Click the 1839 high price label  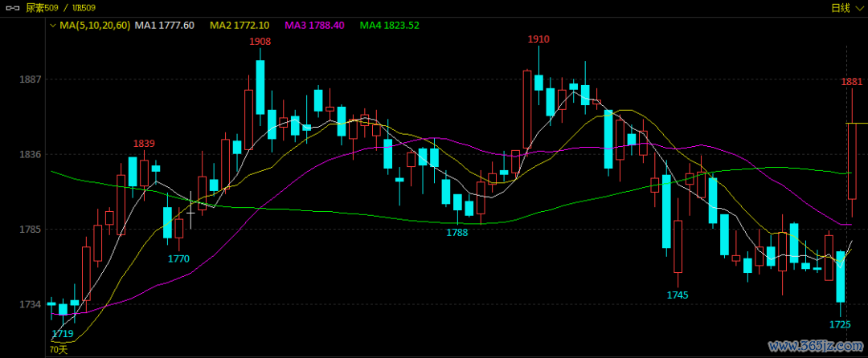tap(144, 144)
